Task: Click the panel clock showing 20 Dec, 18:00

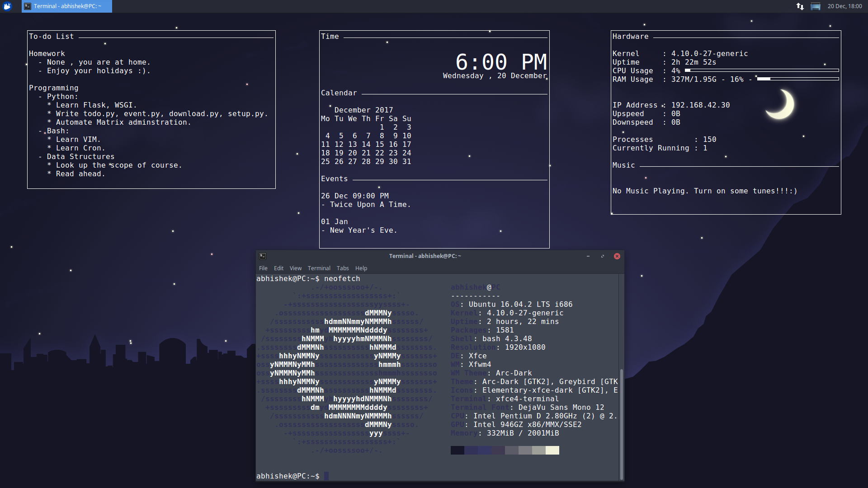Action: point(844,6)
